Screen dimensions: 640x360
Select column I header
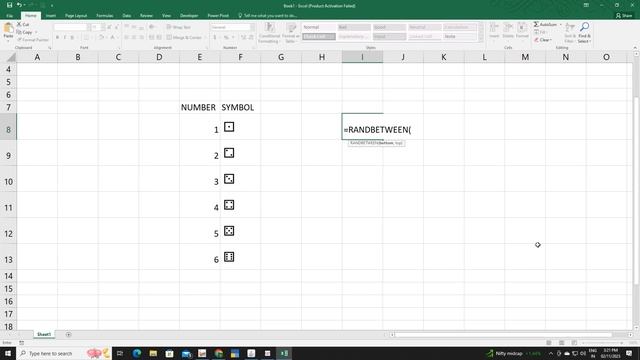pos(362,58)
